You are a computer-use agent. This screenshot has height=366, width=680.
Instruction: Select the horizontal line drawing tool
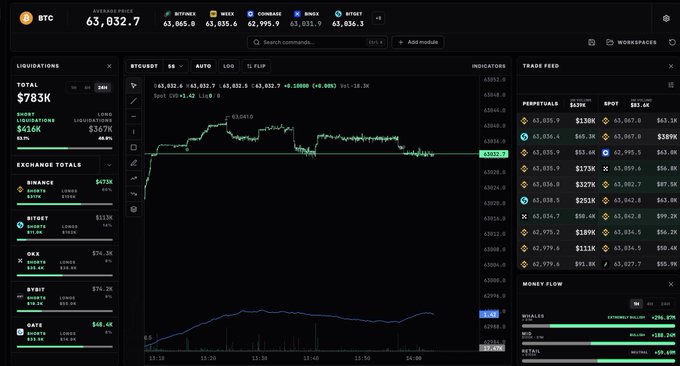(134, 117)
